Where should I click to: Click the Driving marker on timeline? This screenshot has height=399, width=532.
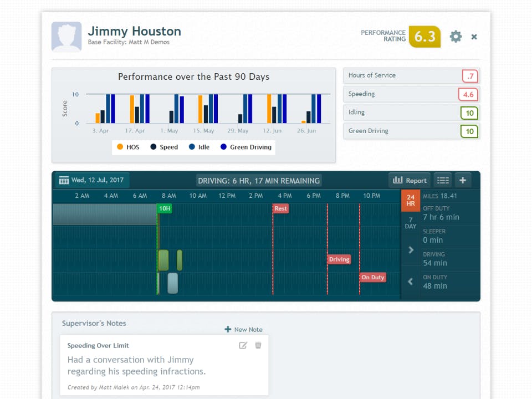pos(339,259)
